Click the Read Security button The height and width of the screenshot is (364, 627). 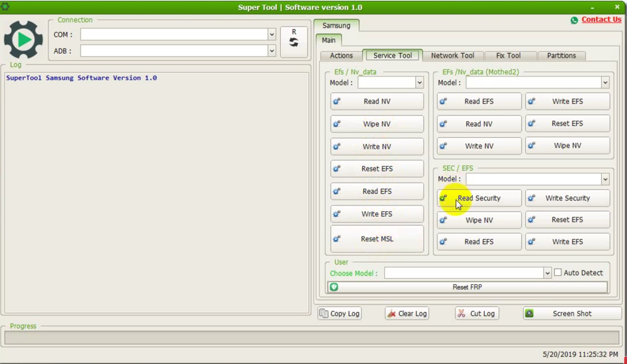(x=479, y=198)
